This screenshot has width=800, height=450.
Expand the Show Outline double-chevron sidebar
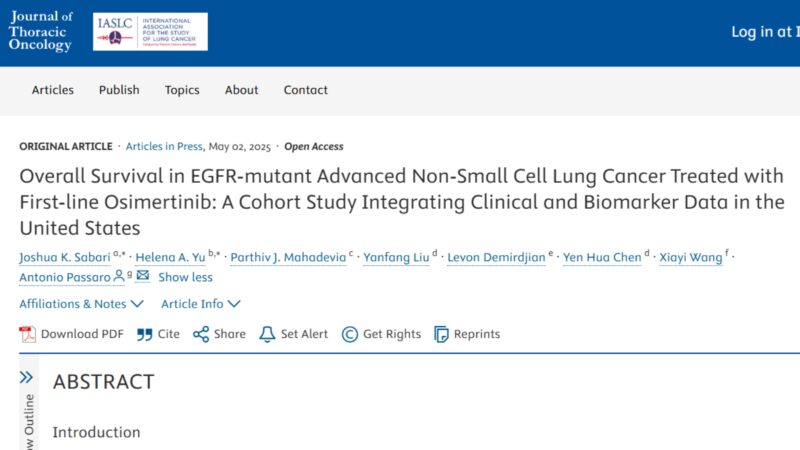(x=27, y=378)
